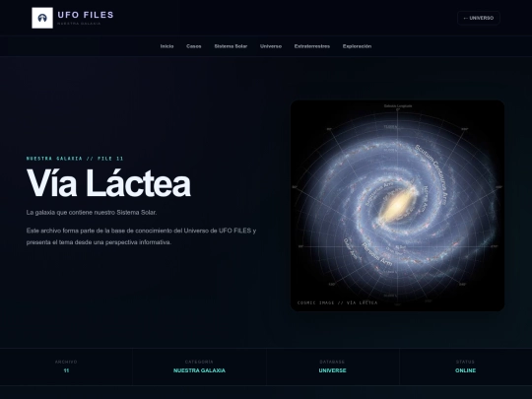Click the UFO Files logo icon
This screenshot has width=532, height=399.
pyautogui.click(x=42, y=18)
